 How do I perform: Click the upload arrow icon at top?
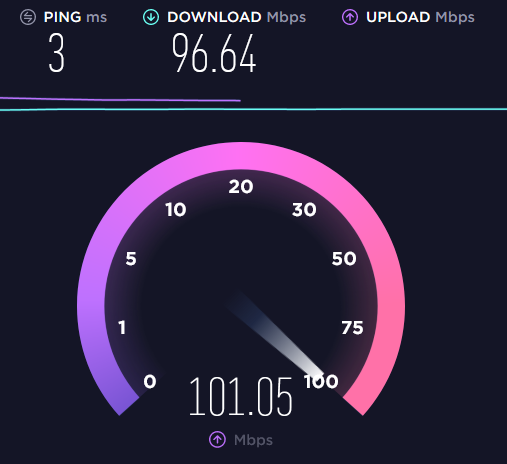350,17
